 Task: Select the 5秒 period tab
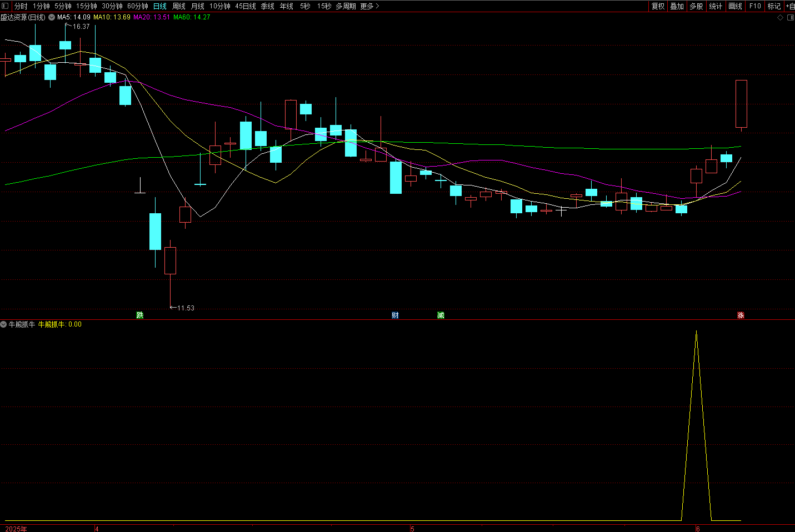tap(305, 6)
